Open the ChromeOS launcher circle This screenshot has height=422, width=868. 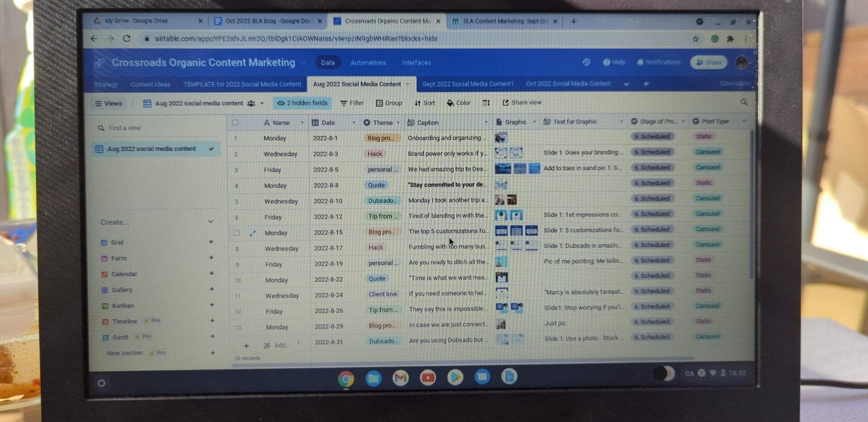102,383
